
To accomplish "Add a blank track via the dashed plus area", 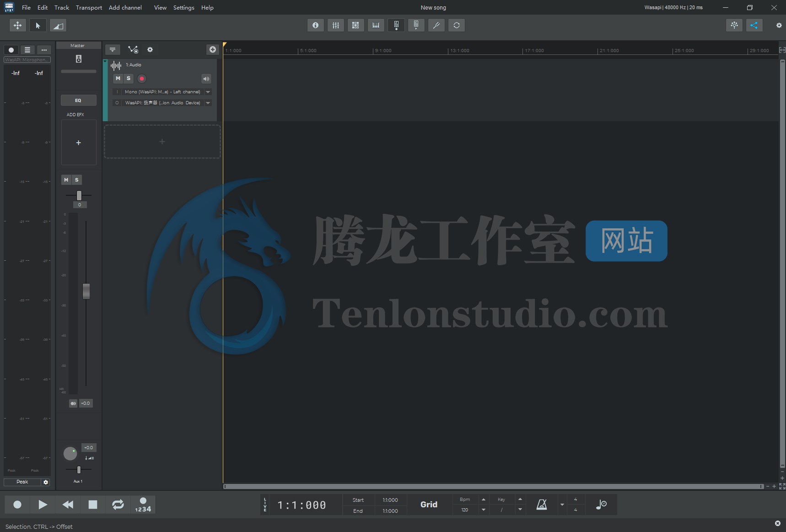I will pyautogui.click(x=162, y=142).
